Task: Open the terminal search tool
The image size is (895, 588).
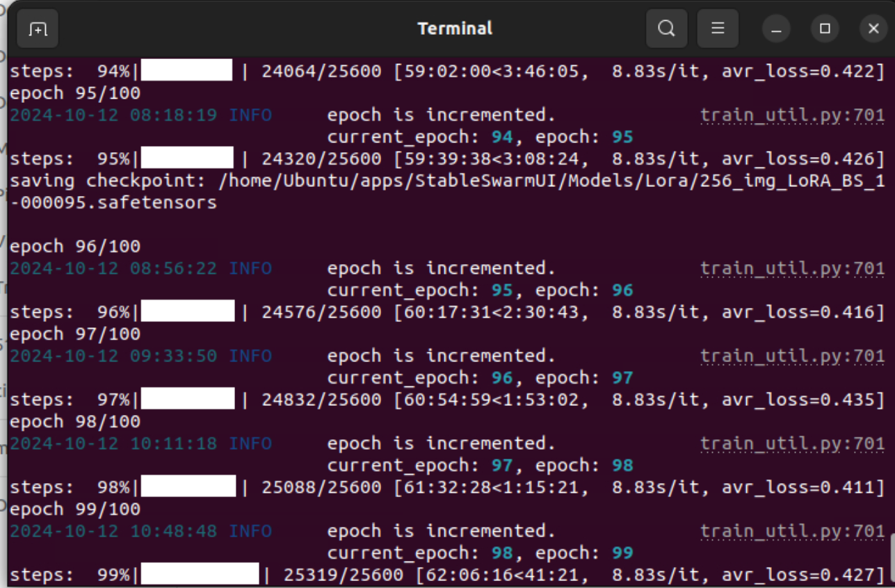Action: 666,28
